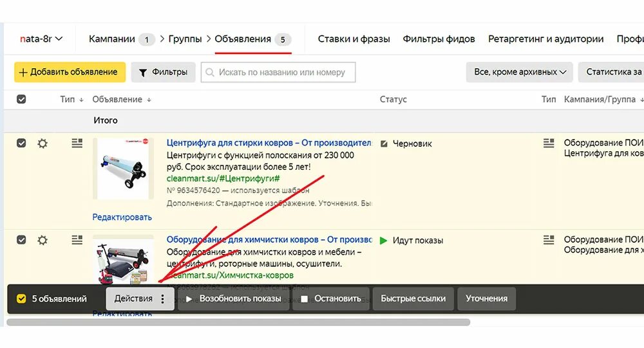Screen dimensions: 644x348
Task: Click campaign type icon beside Оборудование для х
Action: click(549, 240)
